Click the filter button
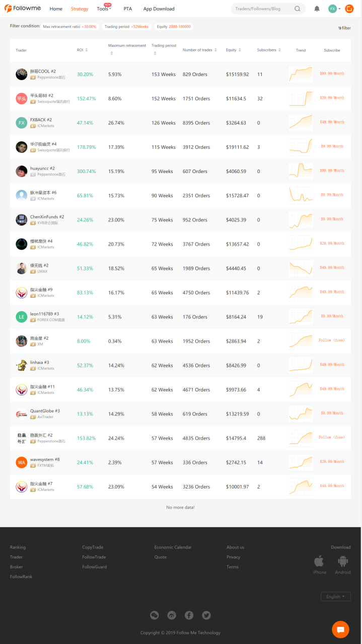The image size is (362, 644). [345, 28]
